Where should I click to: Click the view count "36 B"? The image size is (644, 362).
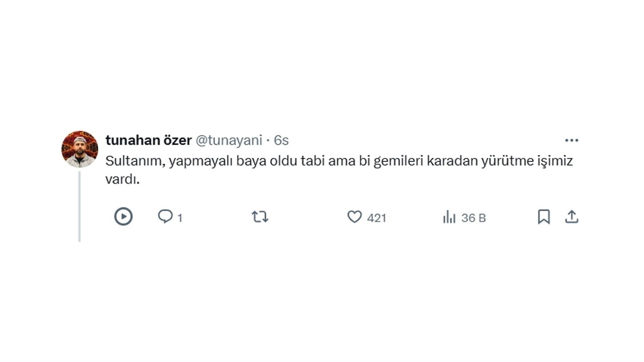point(474,218)
